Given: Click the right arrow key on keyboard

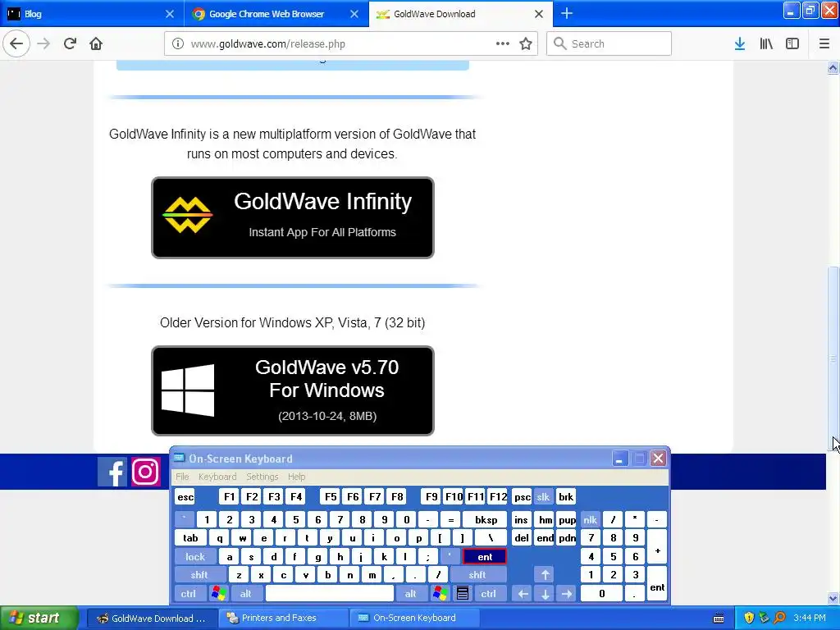Looking at the screenshot, I should pos(567,594).
